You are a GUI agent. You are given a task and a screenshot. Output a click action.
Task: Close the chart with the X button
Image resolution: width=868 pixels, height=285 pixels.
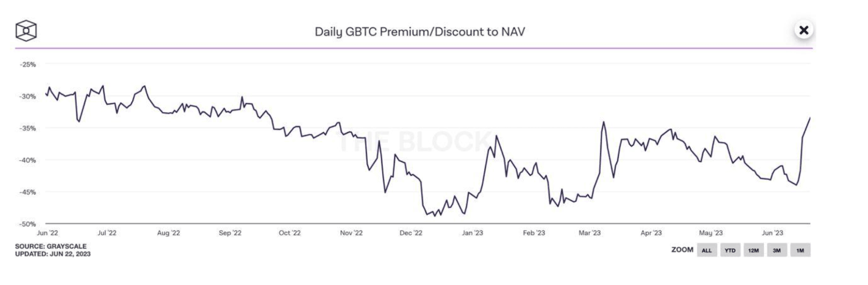coord(804,31)
